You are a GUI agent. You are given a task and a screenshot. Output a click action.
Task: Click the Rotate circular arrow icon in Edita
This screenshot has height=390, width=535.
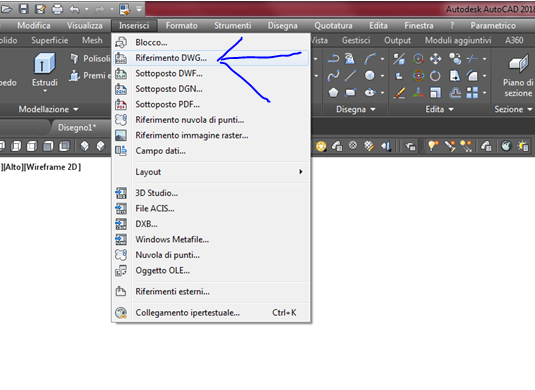pyautogui.click(x=435, y=76)
